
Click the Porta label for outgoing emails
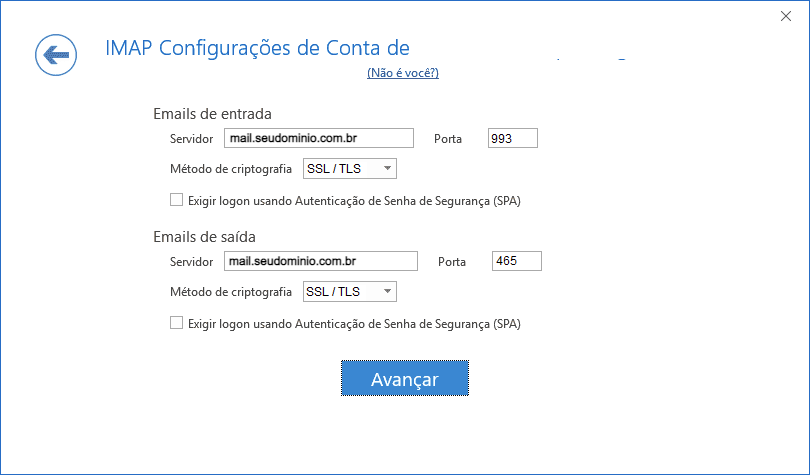click(452, 262)
